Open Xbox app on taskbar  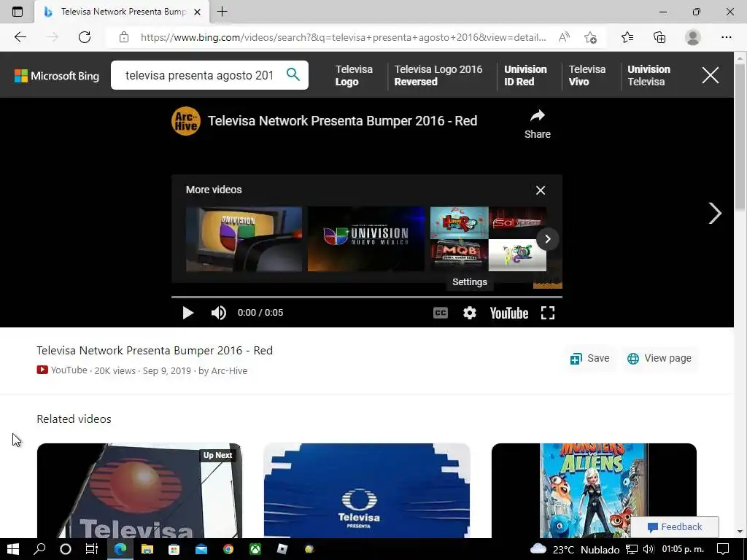[255, 549]
